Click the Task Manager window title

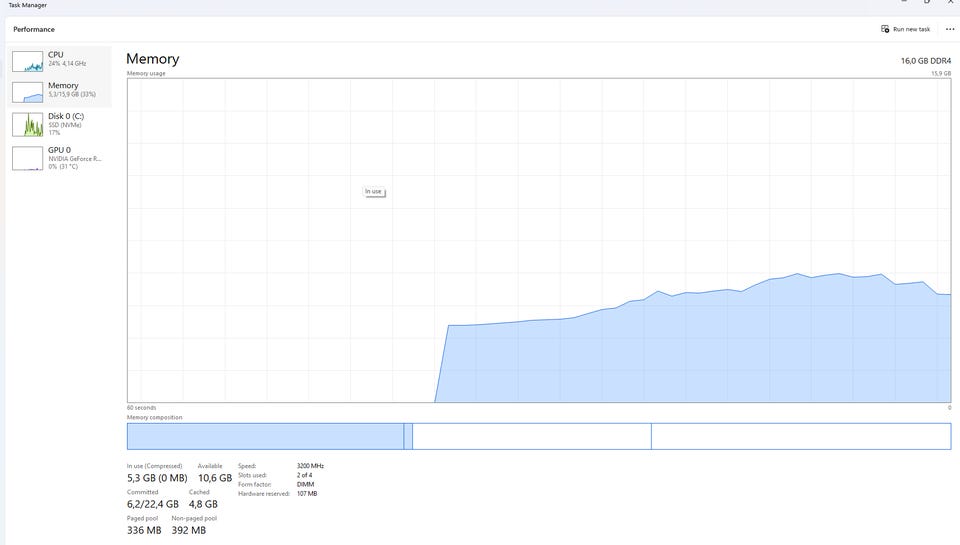[x=28, y=5]
